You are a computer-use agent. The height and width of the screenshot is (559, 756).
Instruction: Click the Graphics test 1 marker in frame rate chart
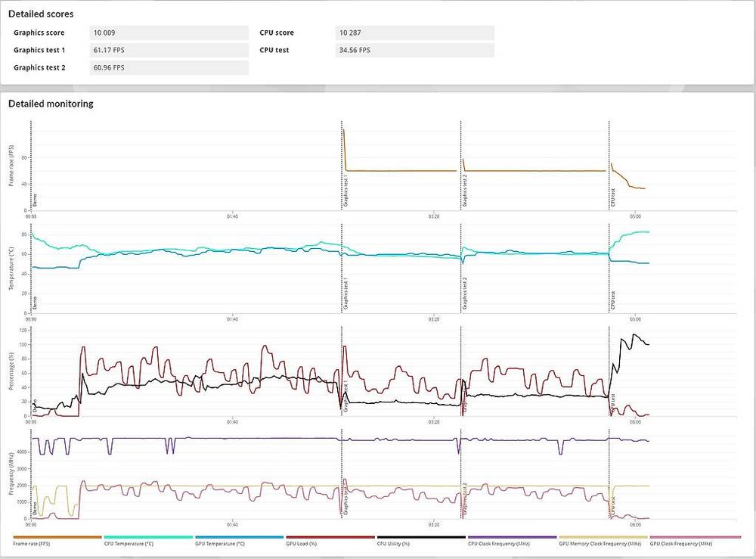pos(346,191)
